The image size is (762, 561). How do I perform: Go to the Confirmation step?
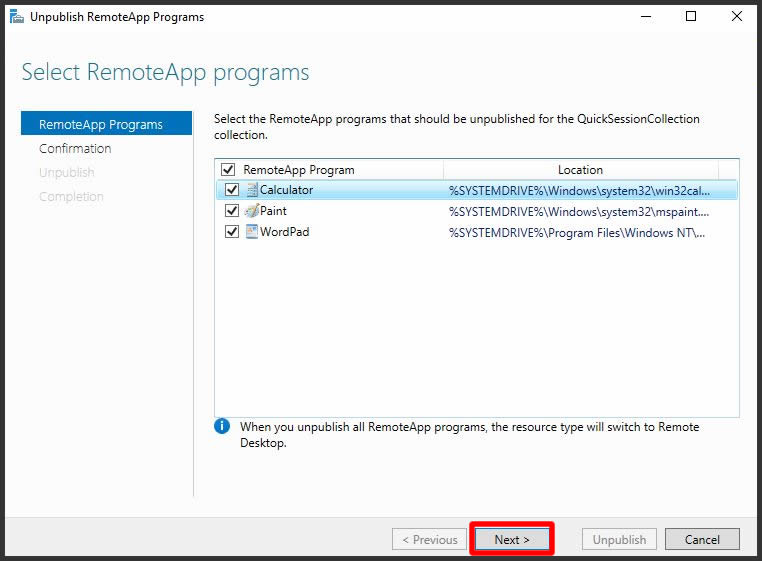coord(75,148)
